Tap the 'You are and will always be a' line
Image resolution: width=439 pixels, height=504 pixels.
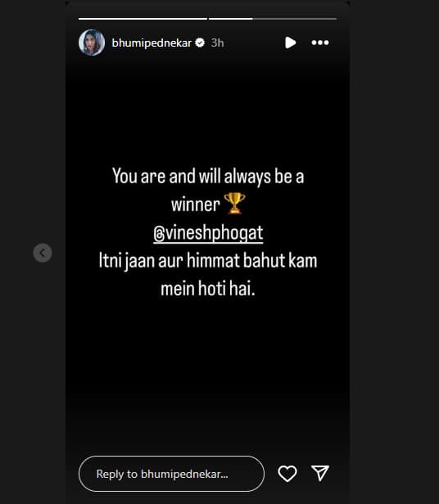[x=208, y=177]
